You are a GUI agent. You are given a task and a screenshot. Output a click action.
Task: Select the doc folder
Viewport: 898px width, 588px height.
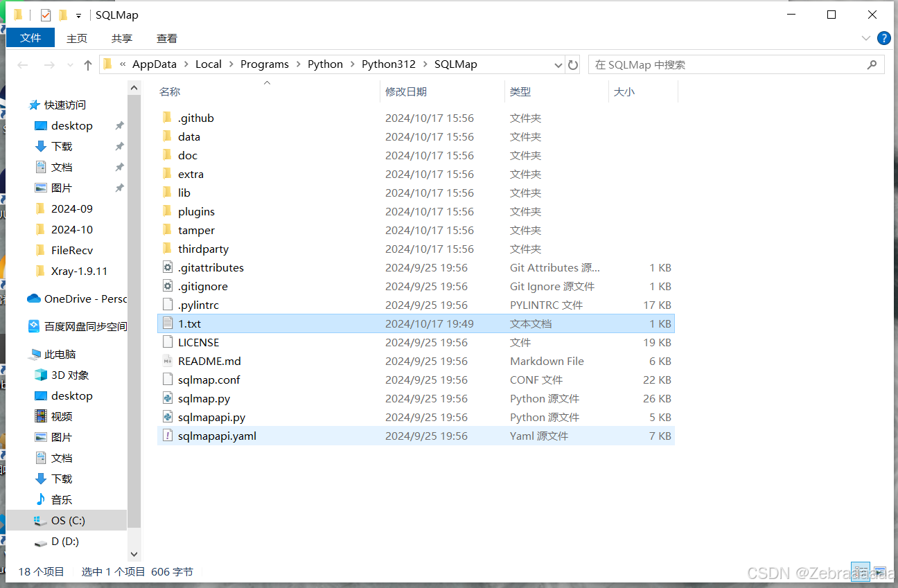point(416,155)
